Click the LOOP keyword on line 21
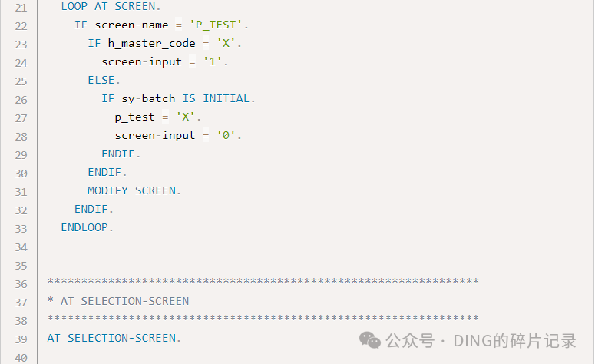The image size is (595, 364). (74, 6)
